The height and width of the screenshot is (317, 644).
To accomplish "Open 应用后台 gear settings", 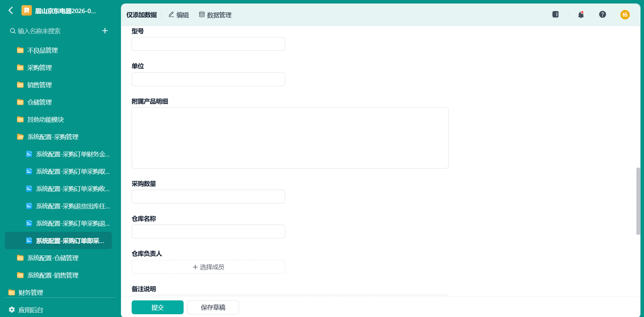I will click(26, 310).
